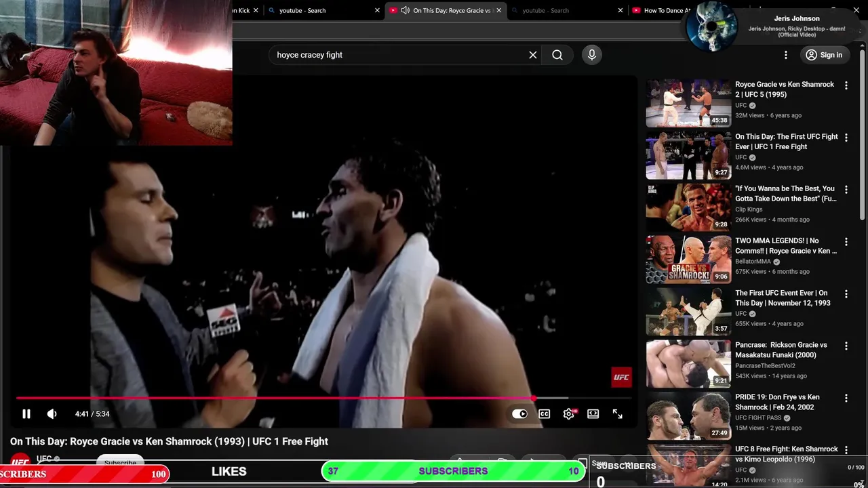868x488 pixels.
Task: Clear the search query text
Action: point(533,55)
